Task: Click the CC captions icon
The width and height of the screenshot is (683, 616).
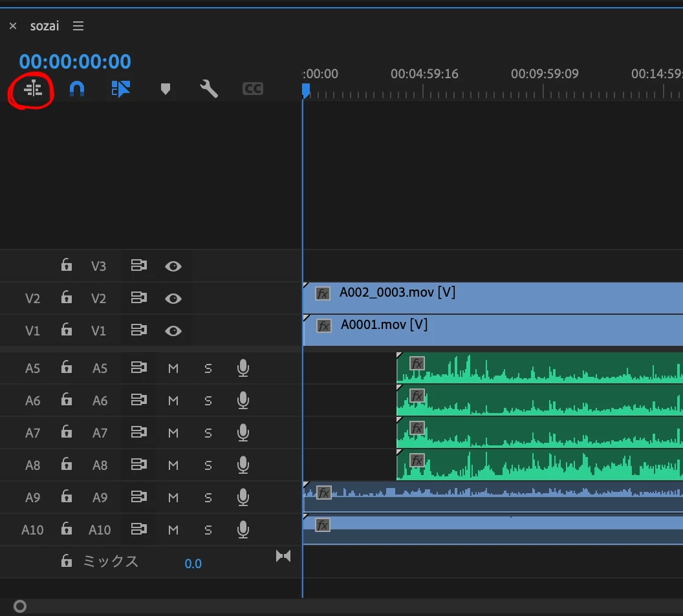Action: click(x=253, y=89)
